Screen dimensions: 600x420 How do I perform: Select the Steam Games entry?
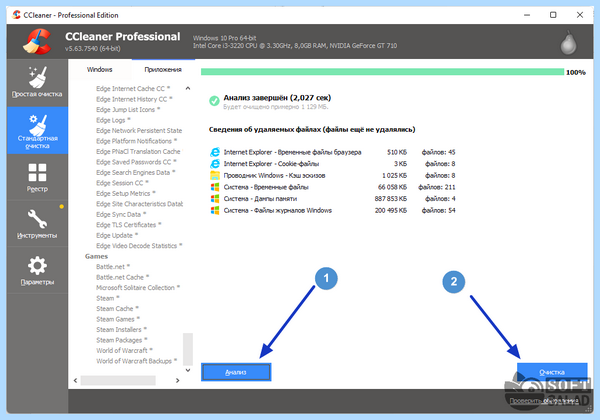[118, 319]
